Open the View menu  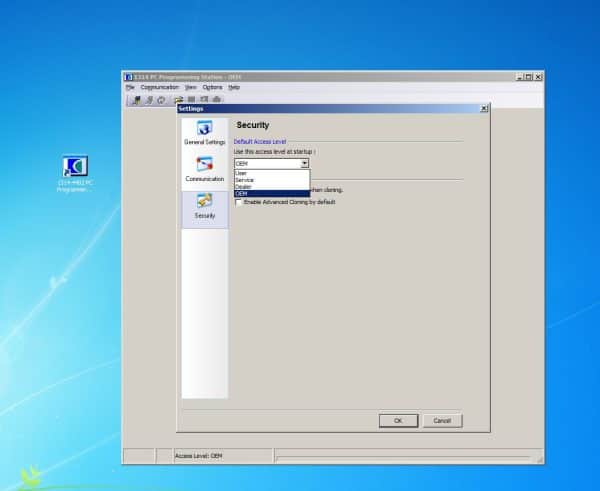pos(191,87)
